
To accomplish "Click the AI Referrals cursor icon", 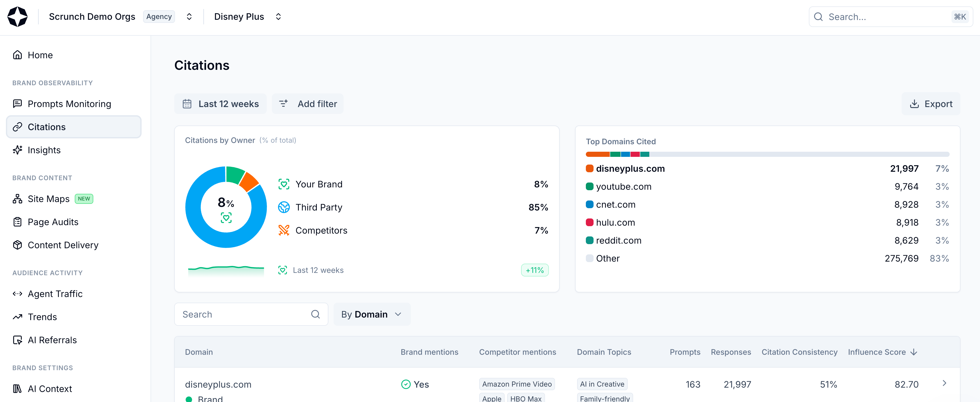I will coord(17,340).
